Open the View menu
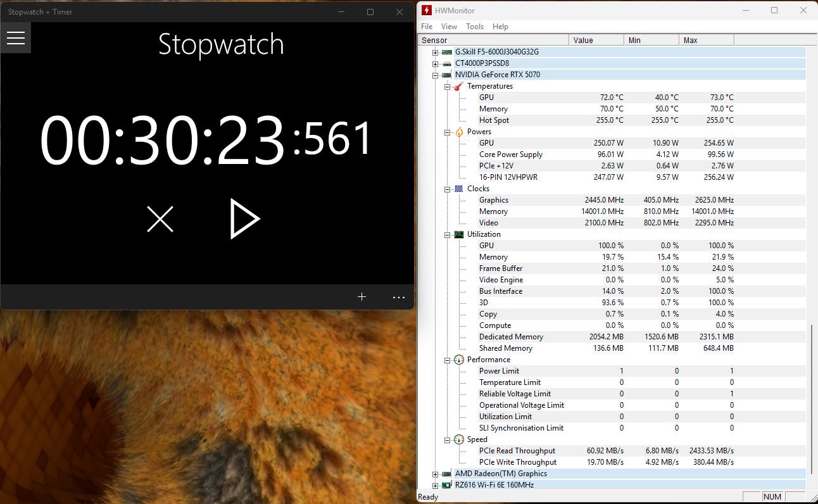Screen dimensions: 818x504 click(x=449, y=27)
